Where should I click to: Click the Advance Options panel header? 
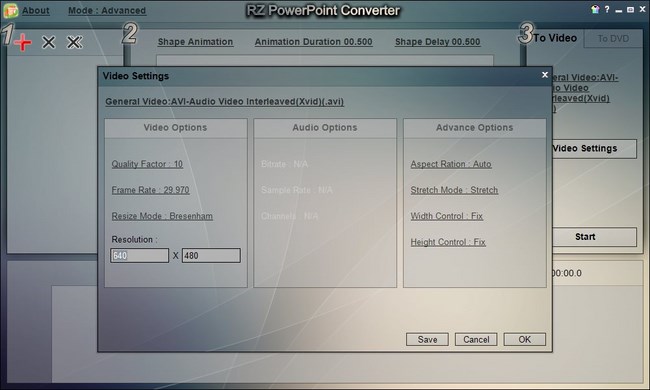pyautogui.click(x=475, y=128)
